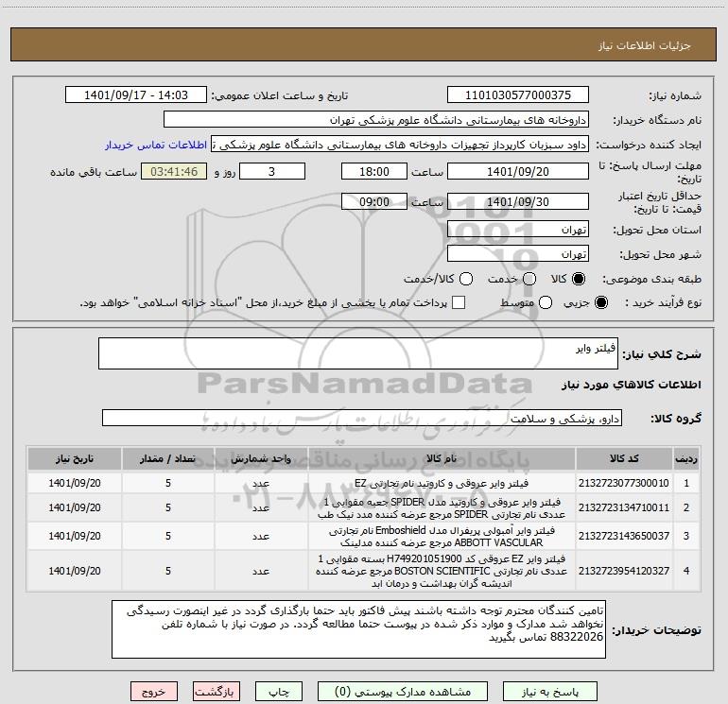Click the تعداد / مقدار column header

(168, 458)
